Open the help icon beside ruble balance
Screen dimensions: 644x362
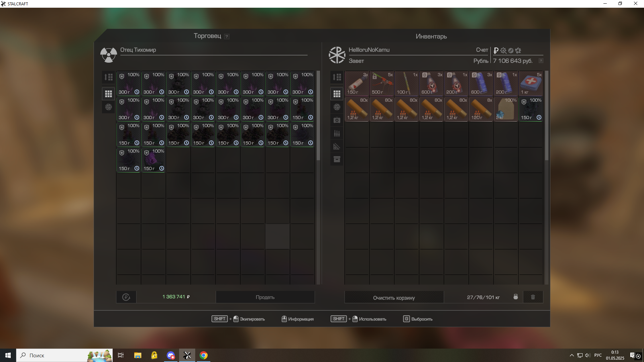541,61
